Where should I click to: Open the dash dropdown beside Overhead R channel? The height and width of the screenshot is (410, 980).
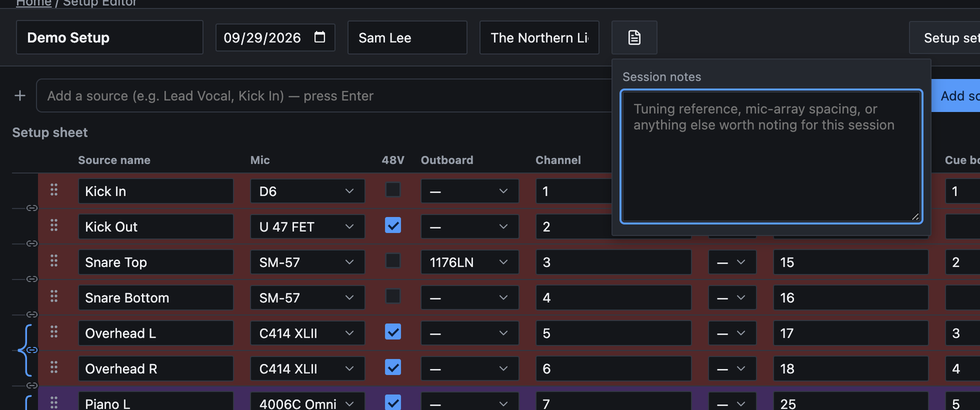click(732, 369)
